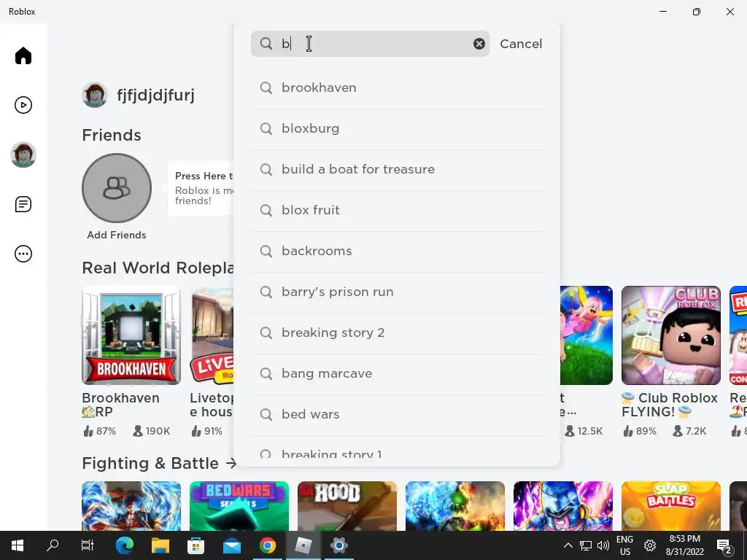Click the Add Friends circle button

pyautogui.click(x=117, y=188)
